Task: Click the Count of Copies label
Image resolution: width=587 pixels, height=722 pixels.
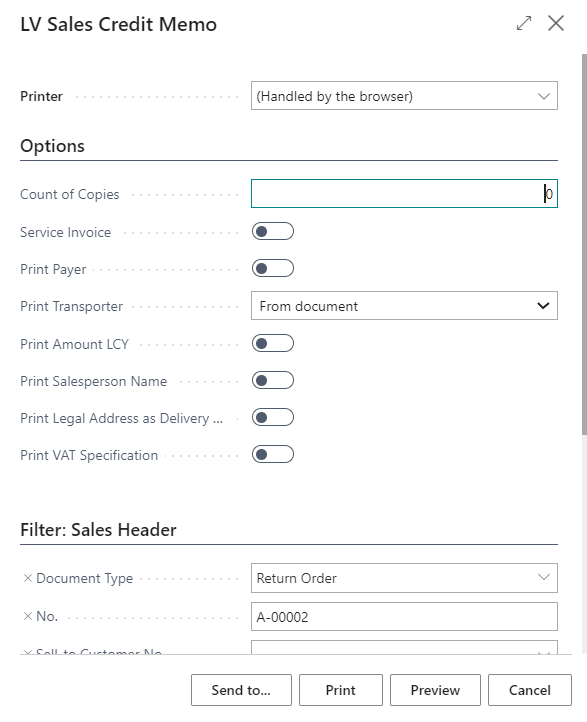Action: (x=70, y=194)
